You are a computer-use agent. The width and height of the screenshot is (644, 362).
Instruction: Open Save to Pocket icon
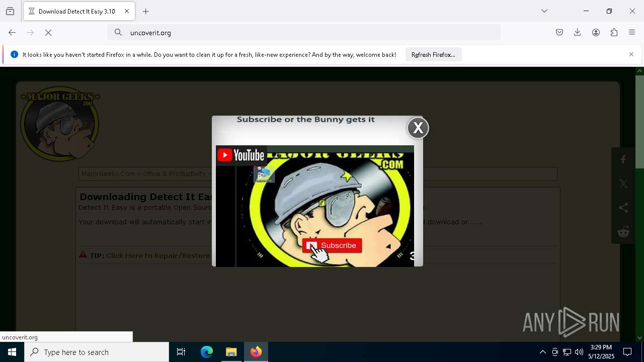[559, 33]
